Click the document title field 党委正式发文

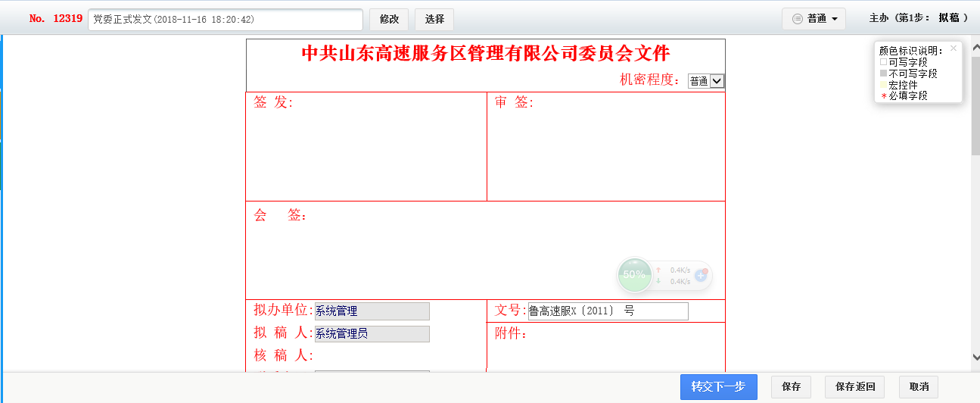(226, 19)
